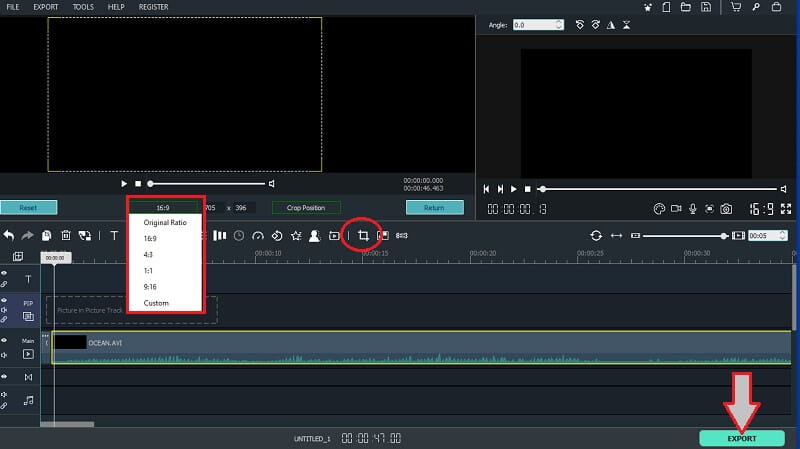
Task: Flip the video horizontally
Action: coord(611,24)
